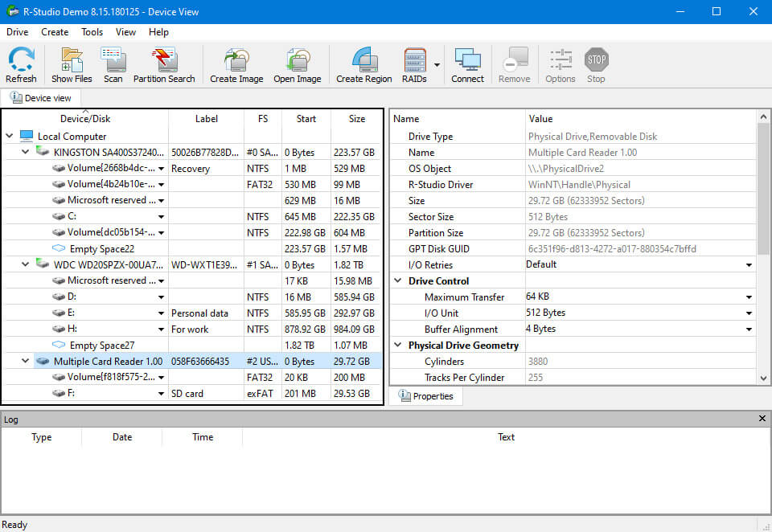This screenshot has height=532, width=772.
Task: Click the FS column header
Action: [x=263, y=119]
